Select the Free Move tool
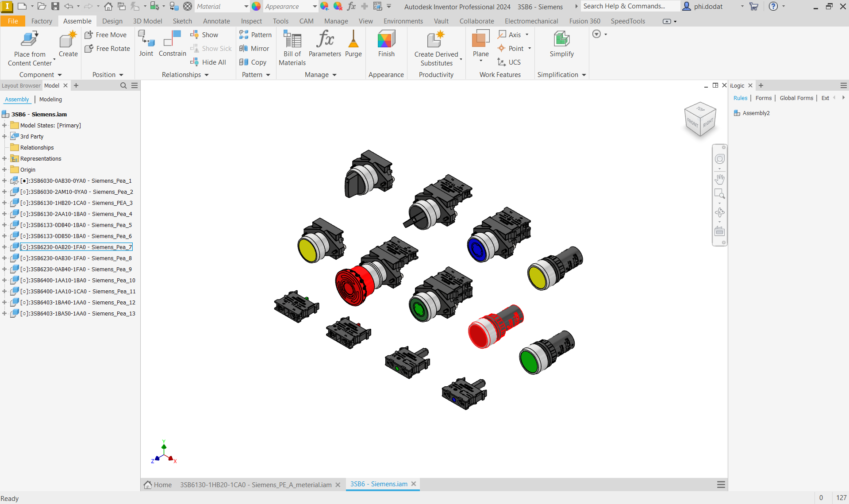849x504 pixels. [x=106, y=35]
